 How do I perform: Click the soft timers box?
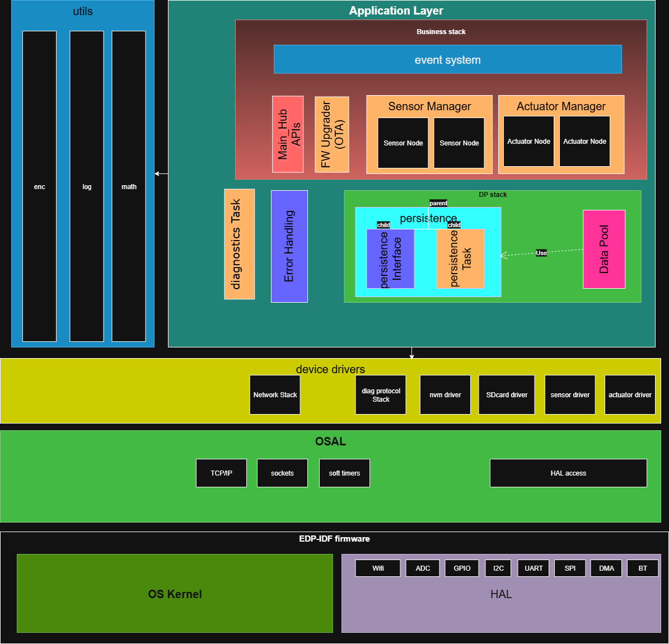[x=344, y=473]
